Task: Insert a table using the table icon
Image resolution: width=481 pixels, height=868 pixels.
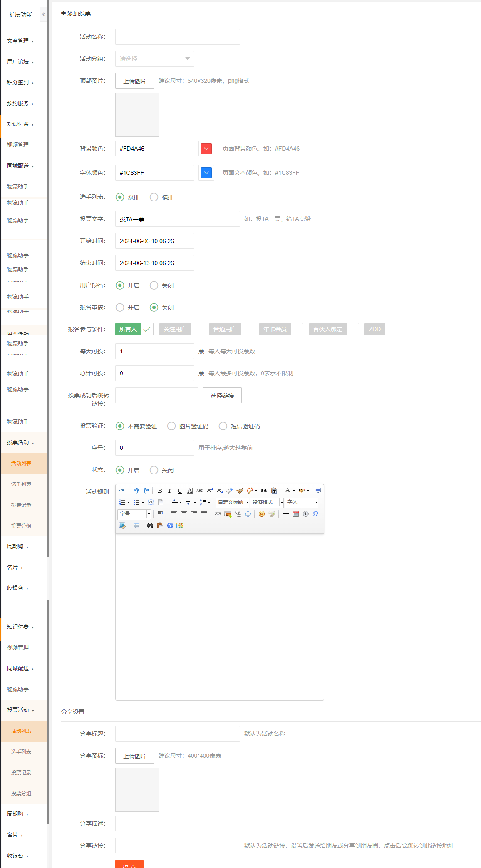Action: pyautogui.click(x=136, y=526)
